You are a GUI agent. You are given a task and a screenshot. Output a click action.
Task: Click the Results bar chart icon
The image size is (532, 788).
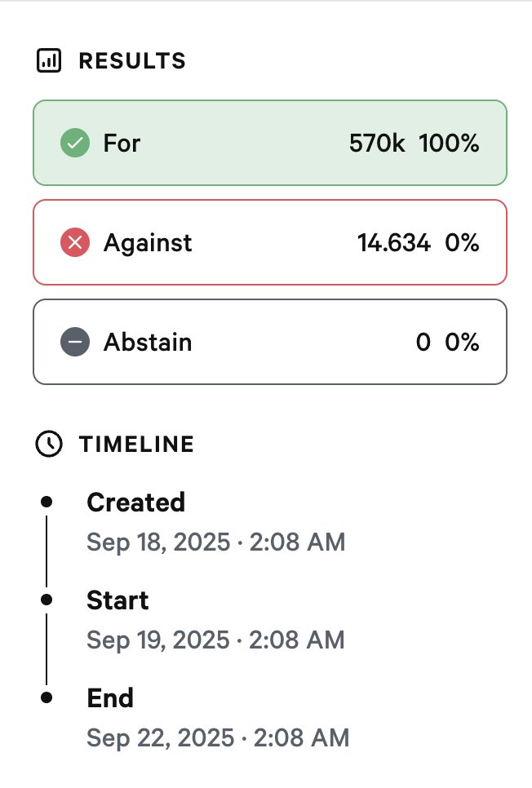point(50,61)
